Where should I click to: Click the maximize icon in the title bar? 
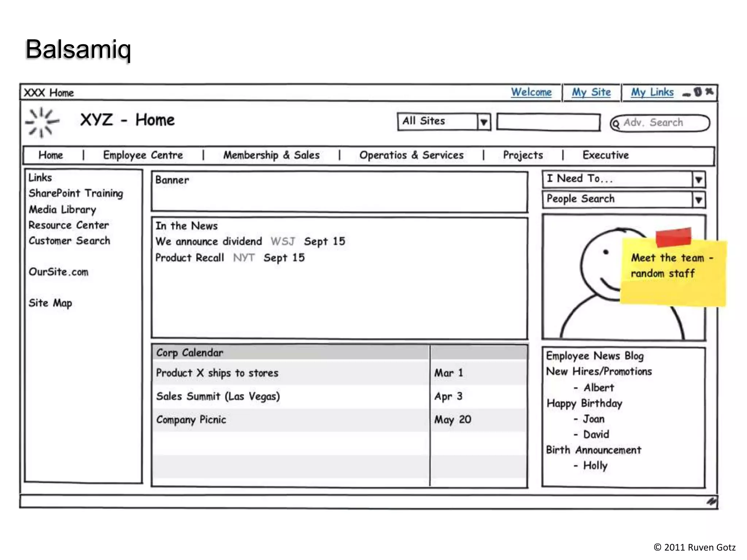click(698, 92)
